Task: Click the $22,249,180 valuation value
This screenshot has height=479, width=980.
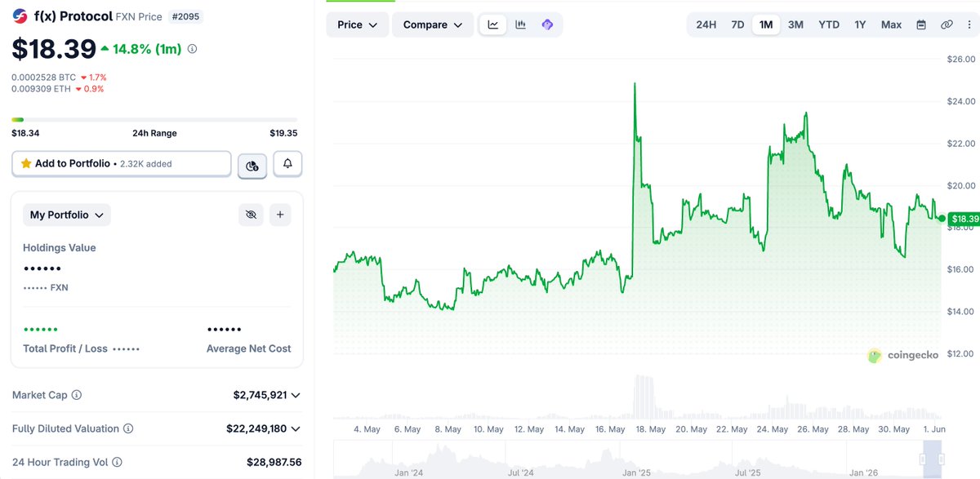Action: (256, 428)
